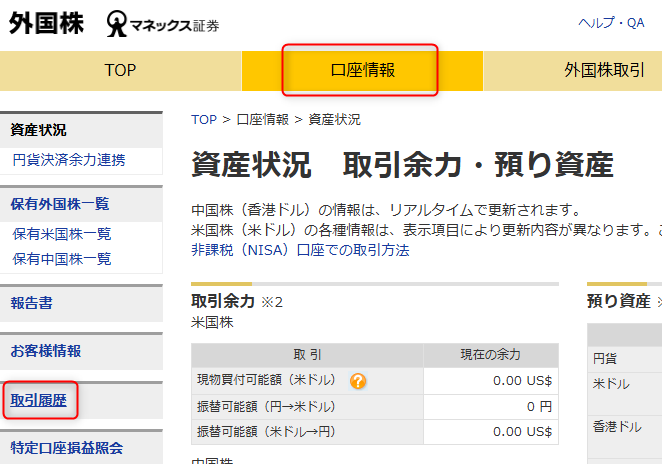Image resolution: width=662 pixels, height=464 pixels.
Task: Open the 口座情報 navigation tab
Action: pos(362,71)
